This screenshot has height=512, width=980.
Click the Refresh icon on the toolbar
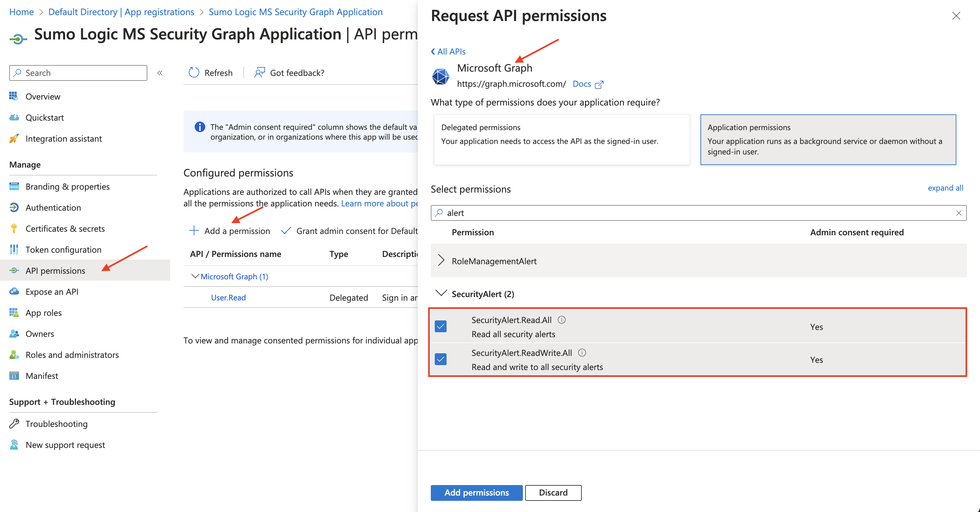(194, 72)
